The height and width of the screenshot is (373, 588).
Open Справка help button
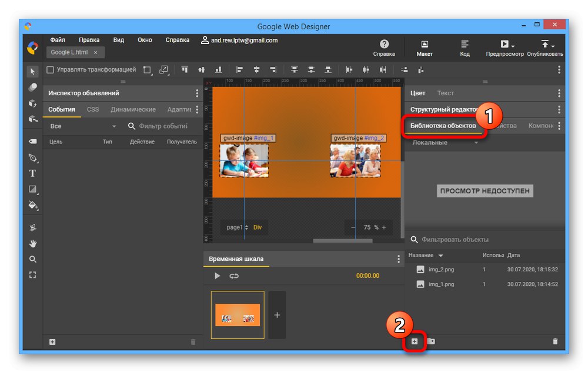pos(384,48)
